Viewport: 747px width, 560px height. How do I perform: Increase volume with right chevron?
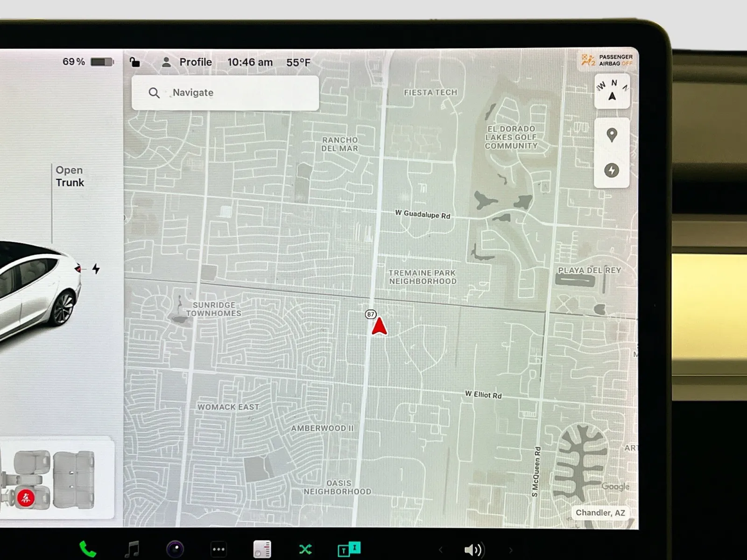point(510,550)
